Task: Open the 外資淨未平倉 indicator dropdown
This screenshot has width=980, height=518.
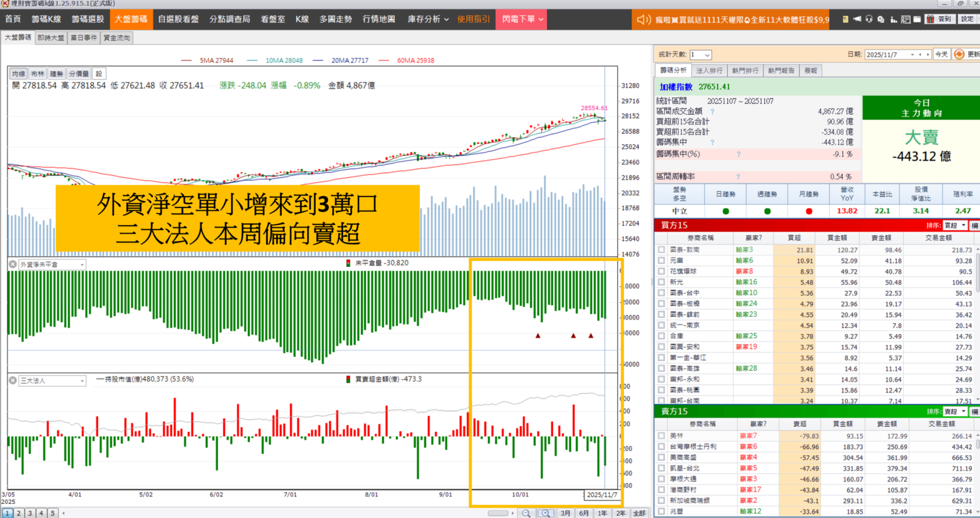Action: point(82,264)
